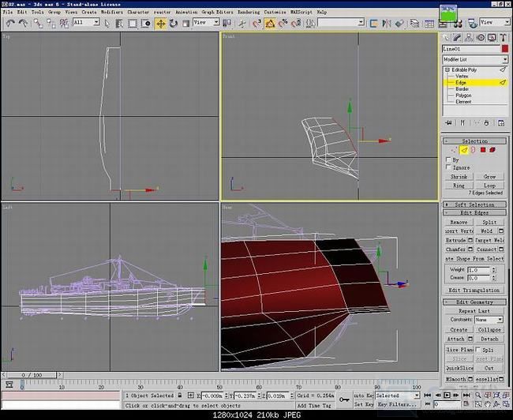The width and height of the screenshot is (513, 420).
Task: Open the Modifiers menu
Action: 112,12
